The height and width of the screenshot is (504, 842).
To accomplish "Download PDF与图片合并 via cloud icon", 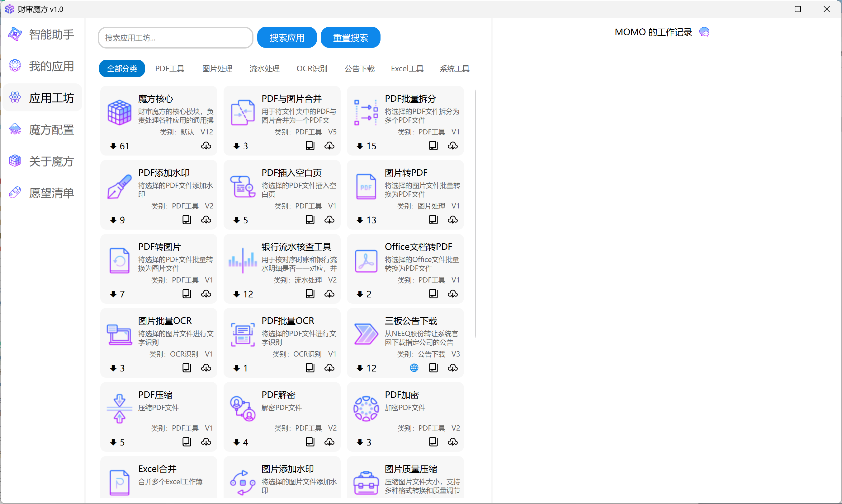I will click(x=329, y=146).
